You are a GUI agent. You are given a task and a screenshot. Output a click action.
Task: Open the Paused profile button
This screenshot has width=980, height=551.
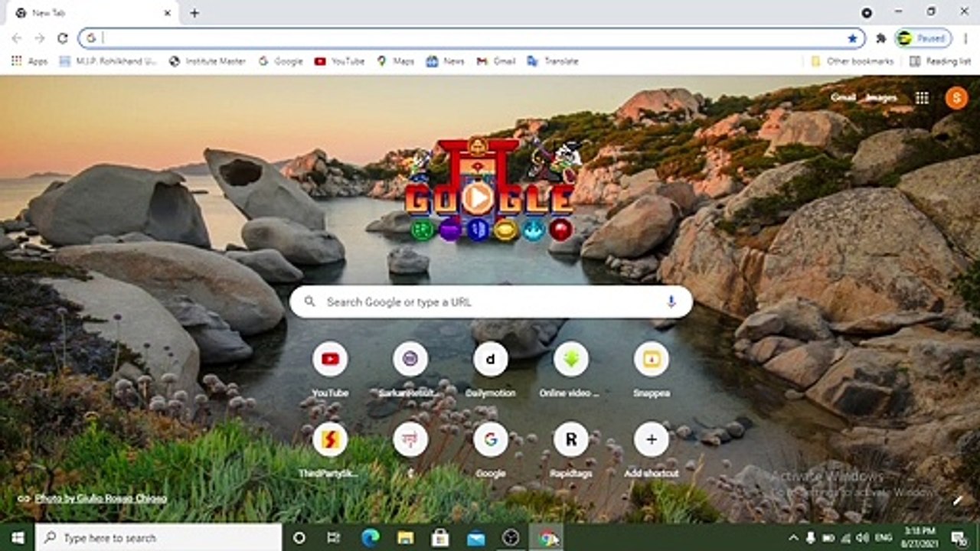click(x=923, y=38)
